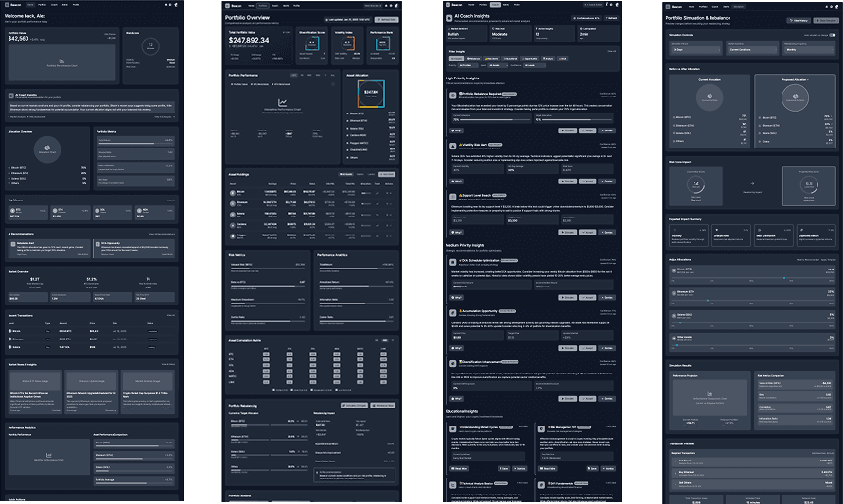Click the Sharpe Ratio icon in Expected Impact Summary
Screen dimensions: 843x504
(715, 230)
